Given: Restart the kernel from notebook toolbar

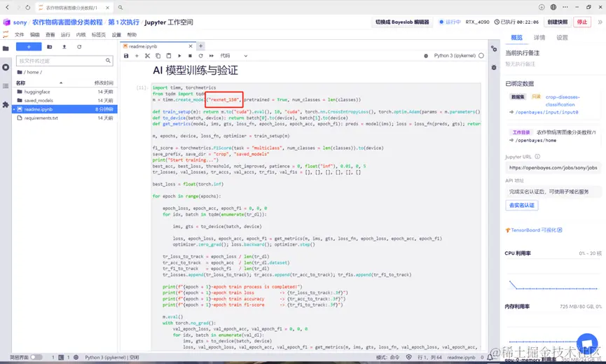Looking at the screenshot, I should [x=200, y=55].
